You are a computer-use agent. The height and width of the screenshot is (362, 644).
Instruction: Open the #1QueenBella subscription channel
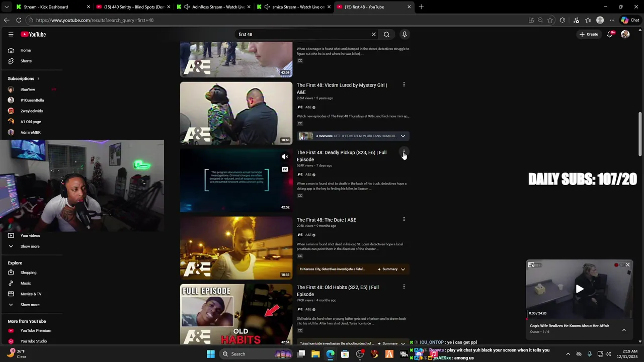(x=31, y=100)
